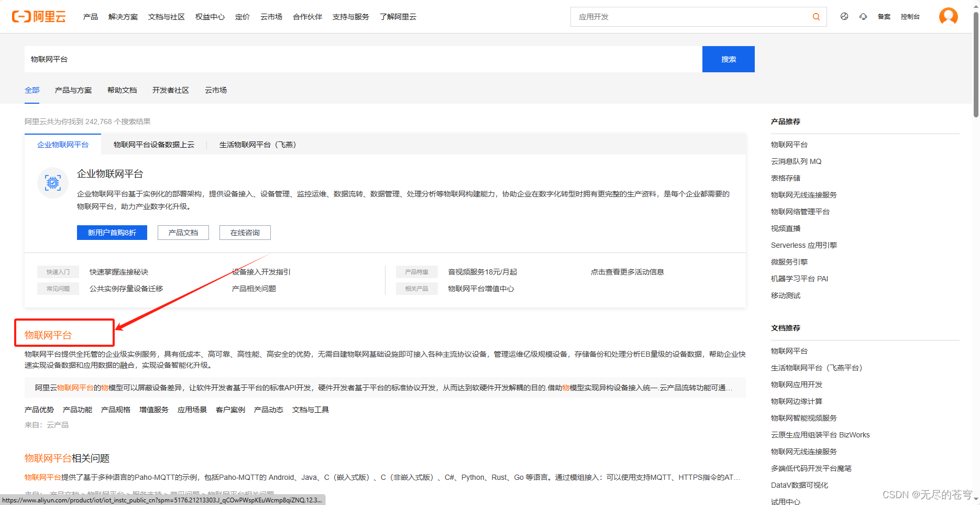
Task: Open 微服务引擎 recommendation
Action: pyautogui.click(x=789, y=262)
